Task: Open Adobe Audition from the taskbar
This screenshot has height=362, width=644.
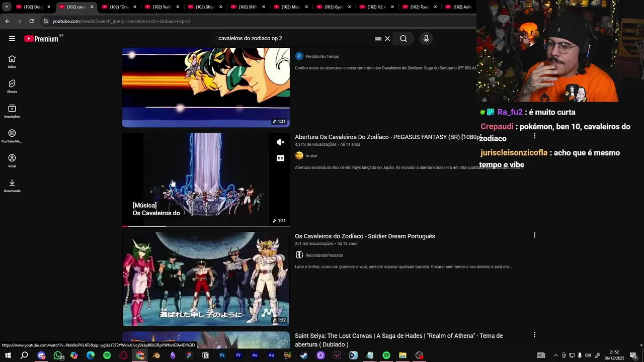Action: pyautogui.click(x=271, y=355)
